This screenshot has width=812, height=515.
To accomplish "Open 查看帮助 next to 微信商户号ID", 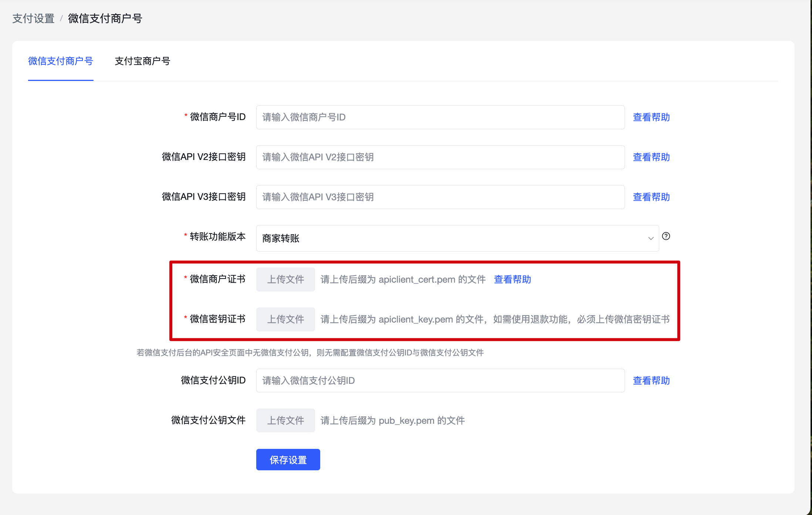I will click(x=651, y=117).
